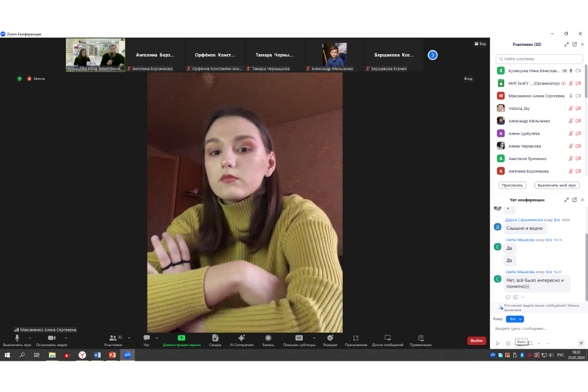
Task: Open the AI Companion panel
Action: (241, 339)
